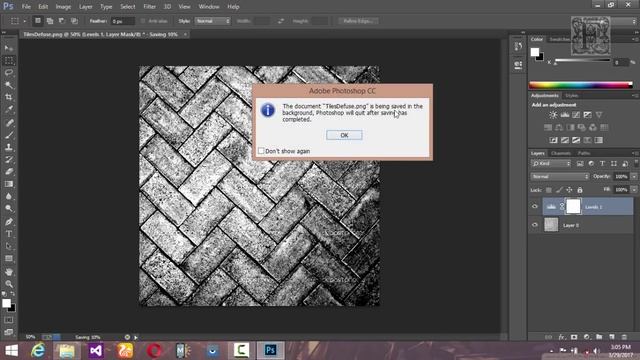Open the layer Kind filter dropdown
640x360 pixels.
click(551, 163)
